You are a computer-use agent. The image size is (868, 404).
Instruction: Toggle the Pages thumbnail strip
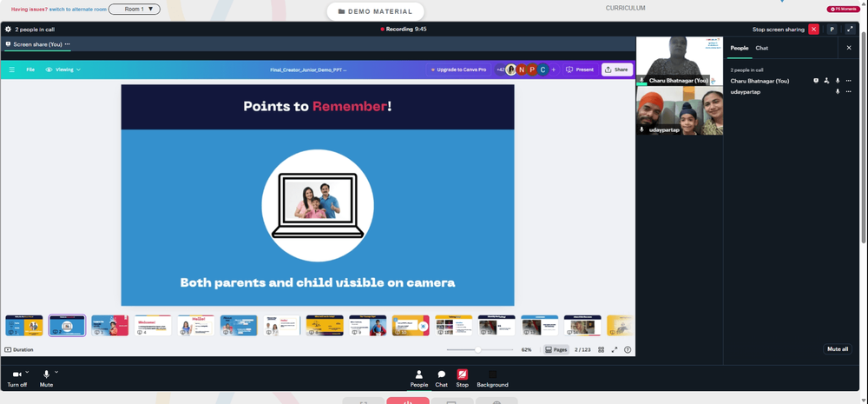point(556,349)
